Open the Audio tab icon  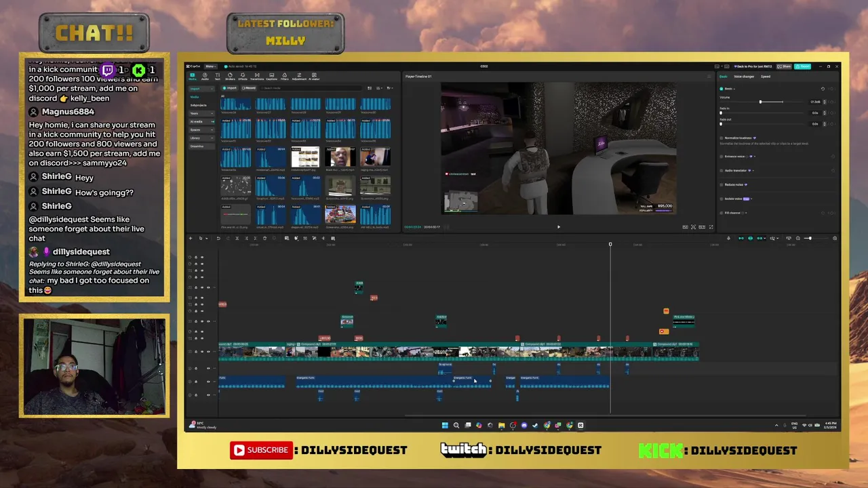pos(205,76)
